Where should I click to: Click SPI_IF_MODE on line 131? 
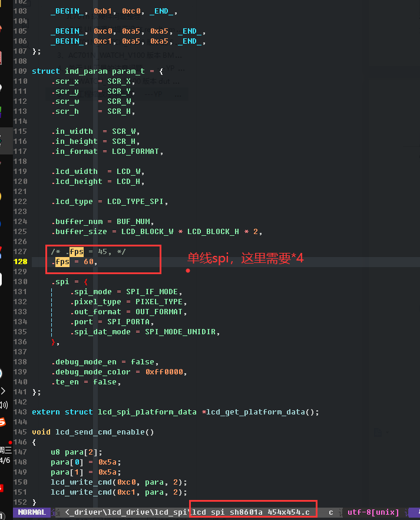tap(152, 292)
